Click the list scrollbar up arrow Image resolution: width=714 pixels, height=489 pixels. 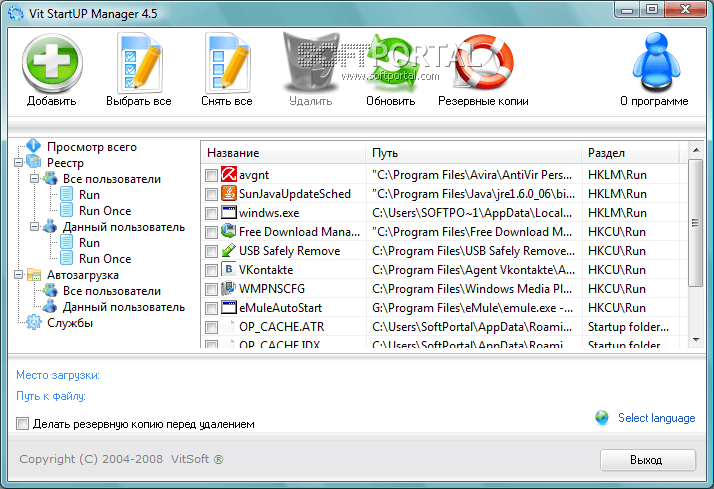coord(695,150)
